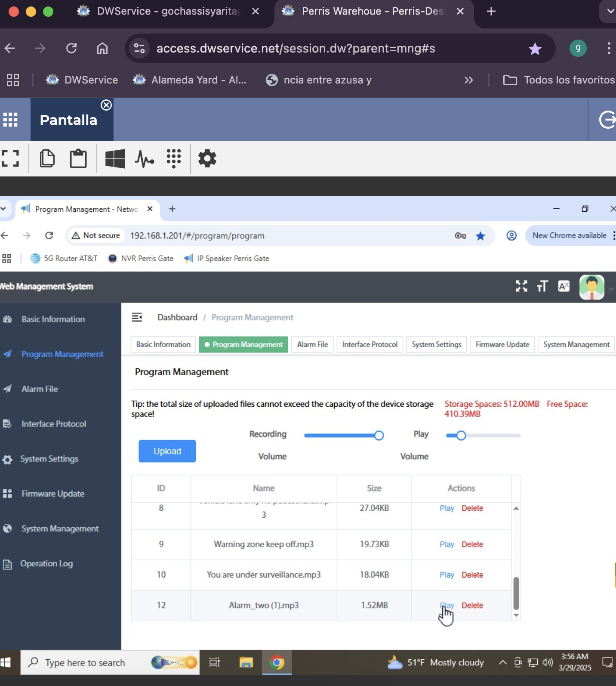Delete Warning zone keep off.mp3

[x=472, y=544]
